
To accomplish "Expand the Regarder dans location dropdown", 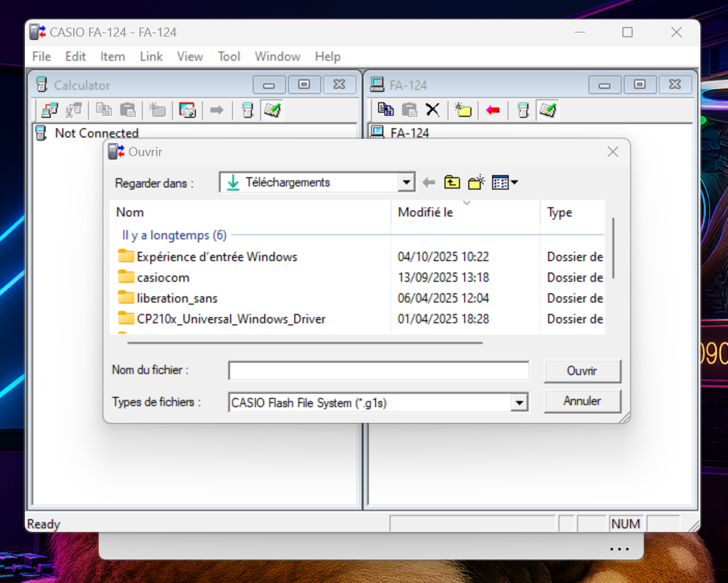I will click(407, 183).
